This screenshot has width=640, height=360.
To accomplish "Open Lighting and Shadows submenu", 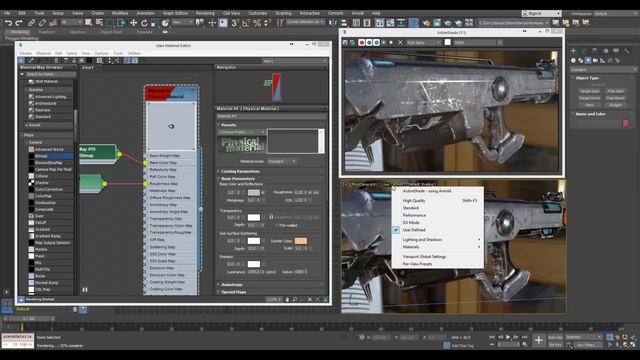I will (422, 240).
